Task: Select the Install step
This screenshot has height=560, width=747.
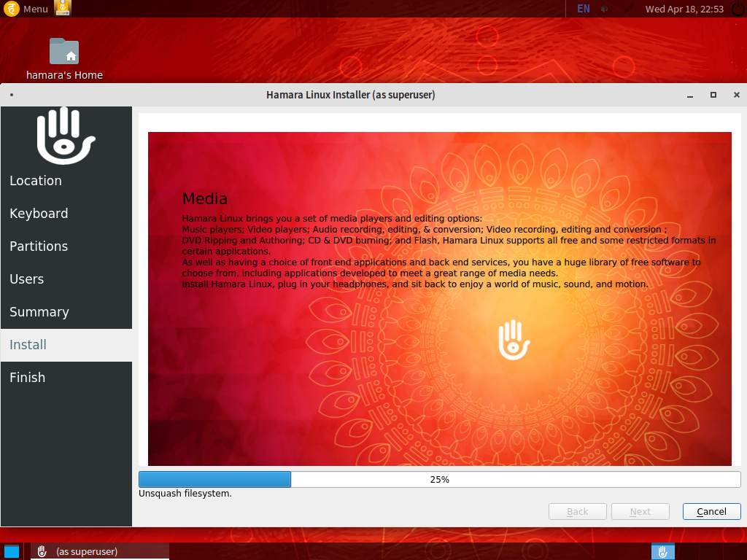Action: [28, 345]
